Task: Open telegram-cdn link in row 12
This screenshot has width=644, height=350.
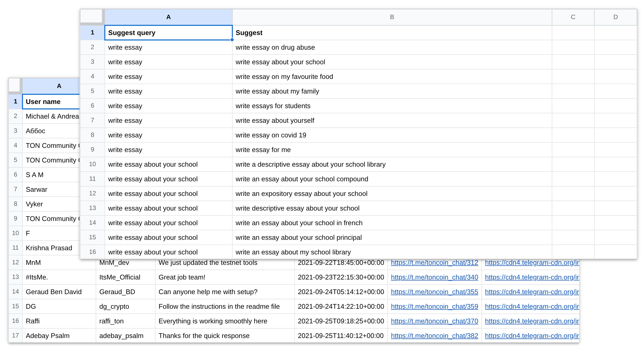Action: [x=532, y=262]
